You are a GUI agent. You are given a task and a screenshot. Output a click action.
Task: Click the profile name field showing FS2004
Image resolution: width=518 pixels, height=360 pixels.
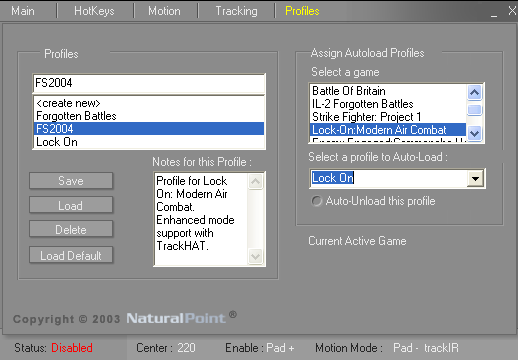149,83
